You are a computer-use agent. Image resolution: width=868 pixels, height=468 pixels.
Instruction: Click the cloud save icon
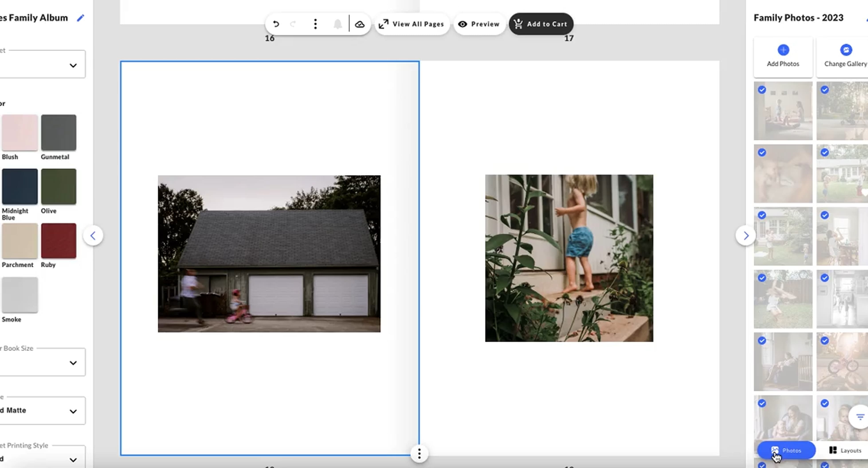tap(360, 24)
